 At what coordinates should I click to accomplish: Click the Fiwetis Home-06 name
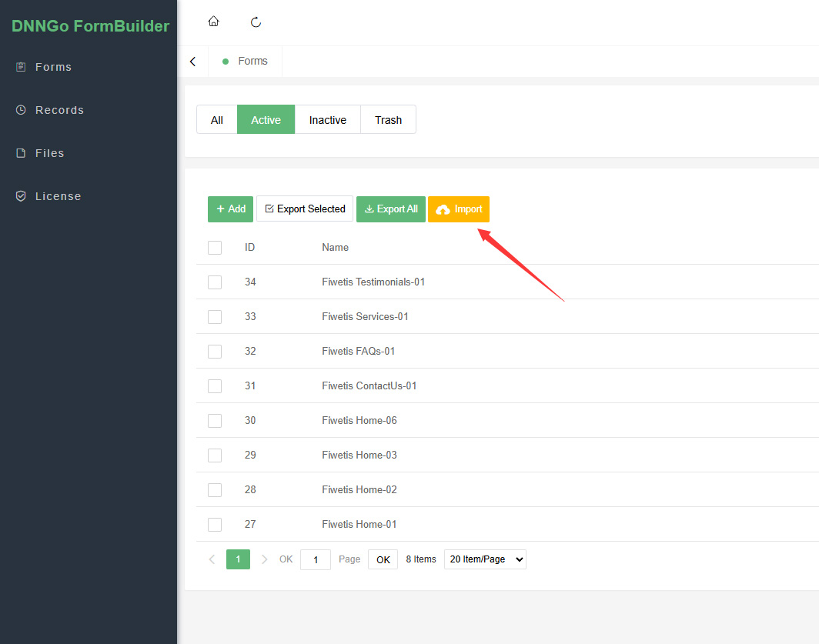(359, 420)
